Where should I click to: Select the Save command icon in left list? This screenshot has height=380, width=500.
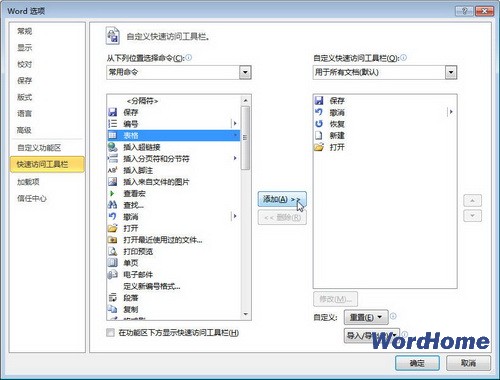(113, 112)
